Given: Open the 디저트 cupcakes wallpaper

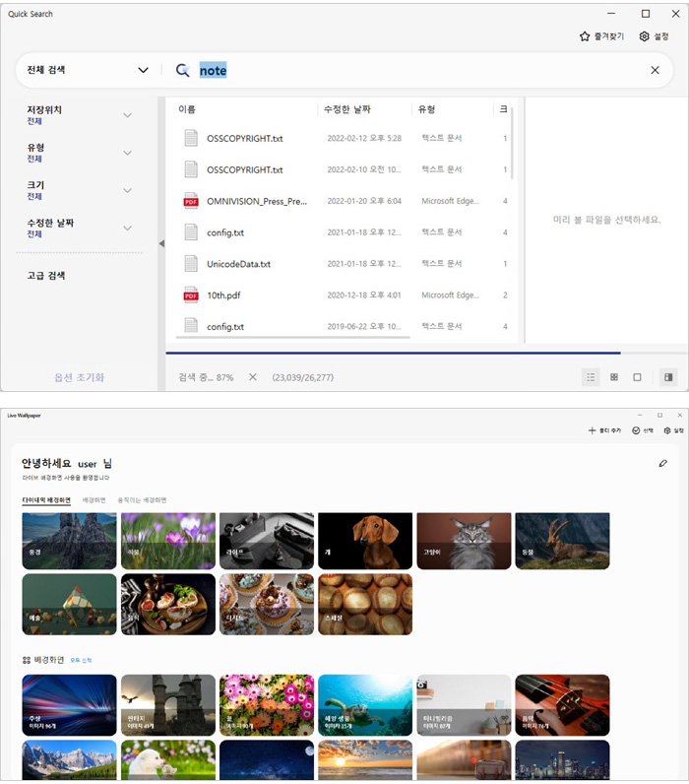Looking at the screenshot, I should point(267,605).
